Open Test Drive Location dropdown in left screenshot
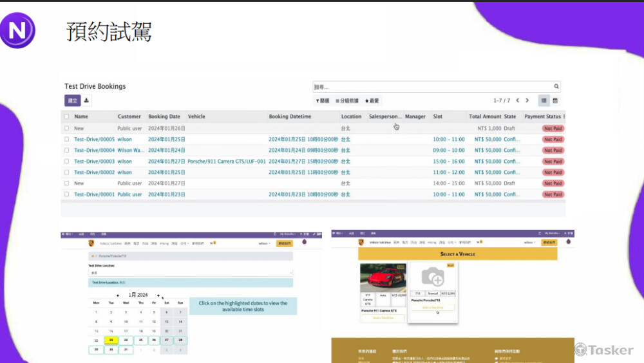The width and height of the screenshot is (644, 363). 191,273
